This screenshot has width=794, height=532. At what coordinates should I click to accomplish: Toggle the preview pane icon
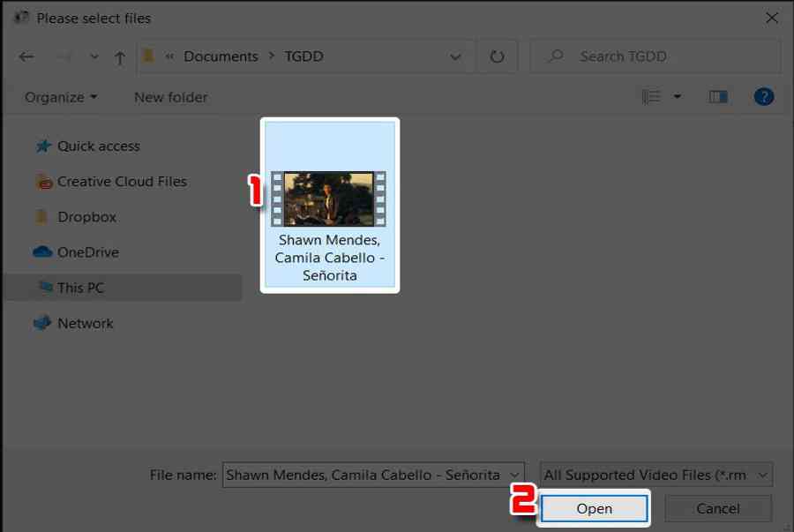(x=717, y=96)
